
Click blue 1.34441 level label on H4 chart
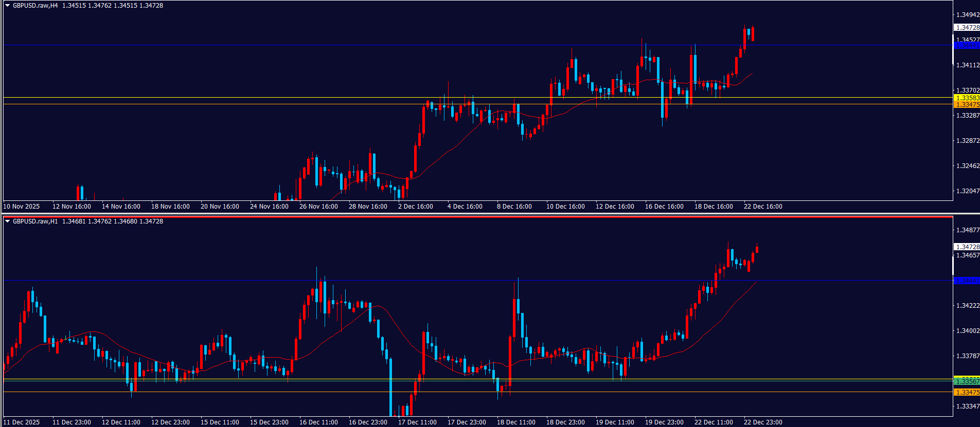pyautogui.click(x=967, y=46)
